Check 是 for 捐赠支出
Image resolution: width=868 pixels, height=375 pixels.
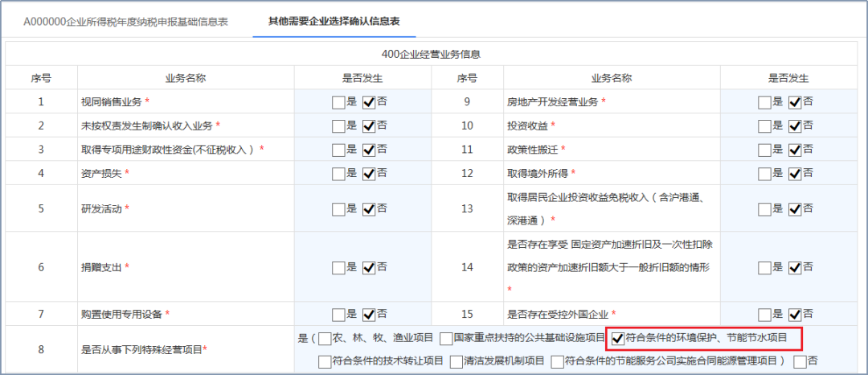pyautogui.click(x=338, y=268)
